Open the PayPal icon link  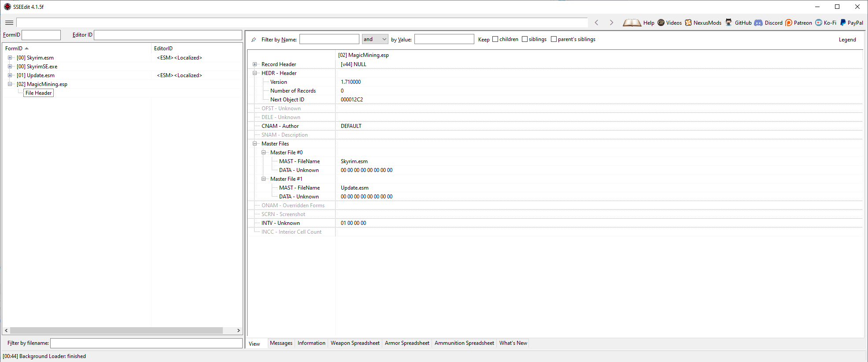(843, 22)
